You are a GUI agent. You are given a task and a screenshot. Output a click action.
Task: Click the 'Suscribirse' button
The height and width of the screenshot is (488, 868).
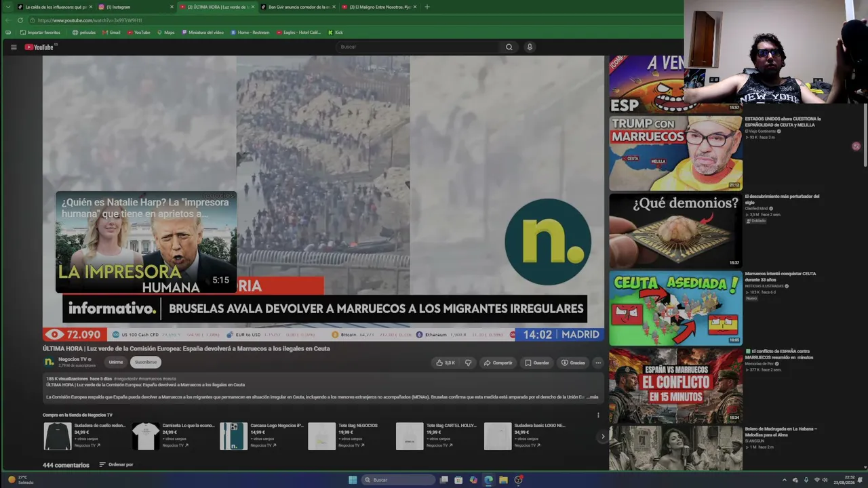click(x=145, y=362)
